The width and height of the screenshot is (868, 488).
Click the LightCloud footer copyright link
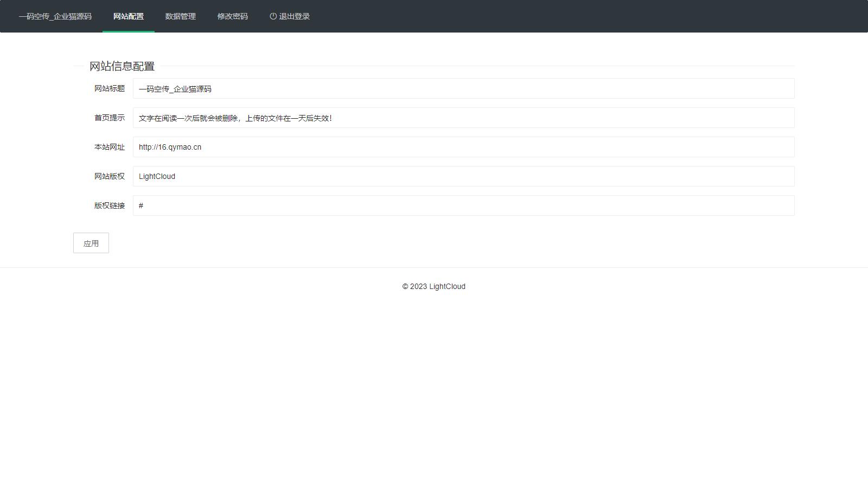[447, 286]
